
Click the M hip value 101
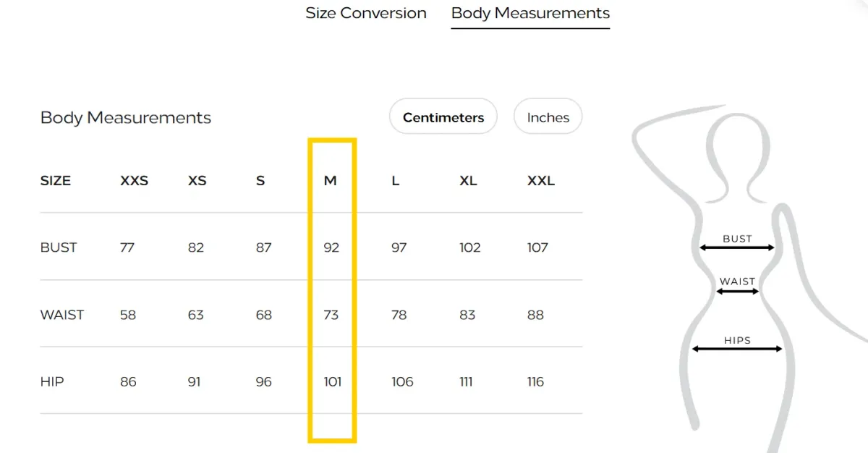pos(333,381)
